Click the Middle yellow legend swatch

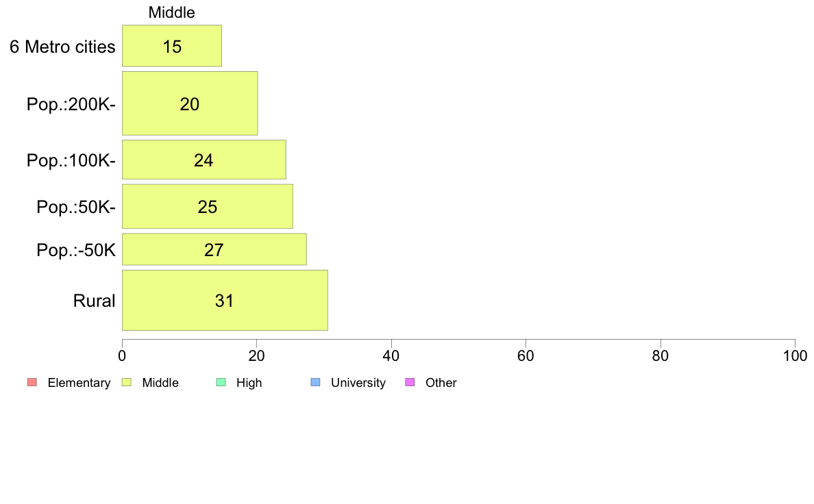(x=127, y=383)
